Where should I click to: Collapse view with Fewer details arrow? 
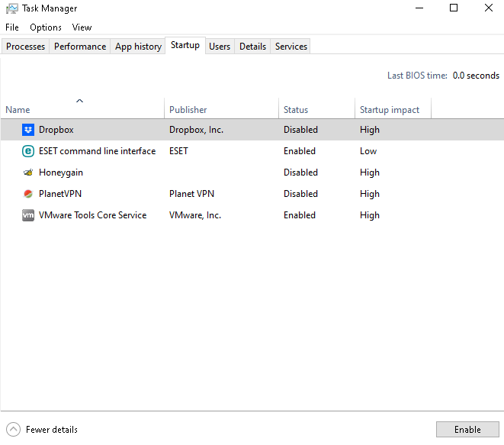click(x=13, y=429)
